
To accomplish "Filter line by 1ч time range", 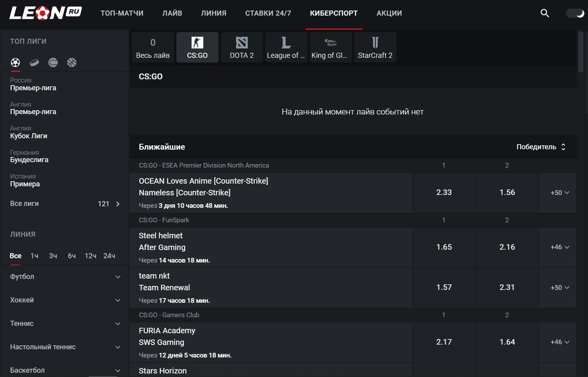I will pyautogui.click(x=34, y=256).
